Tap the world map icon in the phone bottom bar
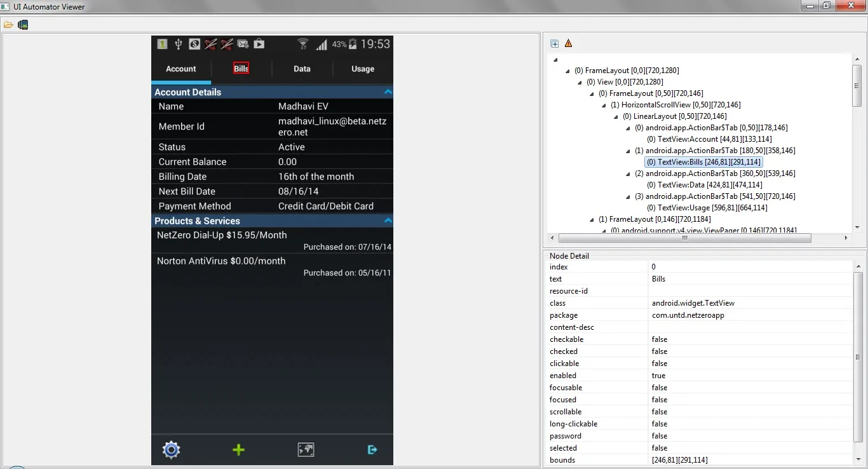 tap(306, 450)
